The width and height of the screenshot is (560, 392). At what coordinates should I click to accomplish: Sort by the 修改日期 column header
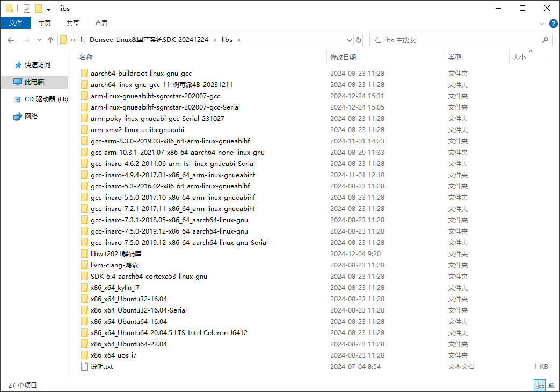click(x=343, y=57)
